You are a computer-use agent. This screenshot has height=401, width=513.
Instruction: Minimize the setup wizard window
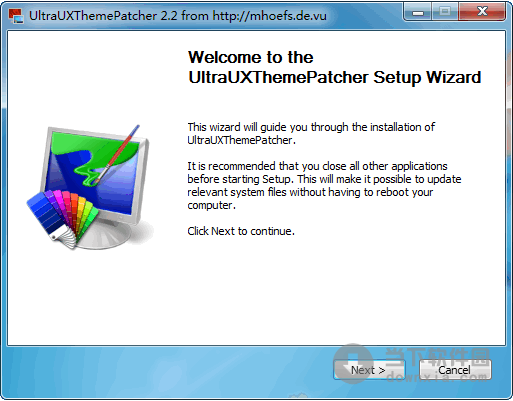418,12
